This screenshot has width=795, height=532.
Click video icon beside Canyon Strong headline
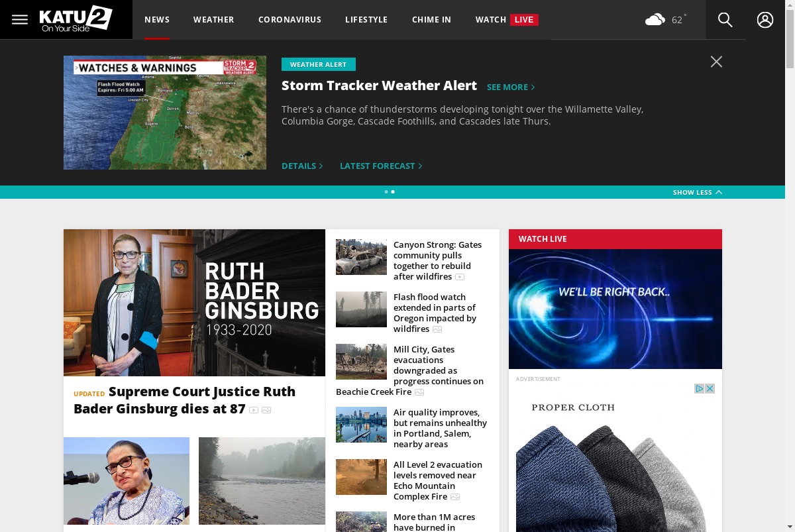460,277
